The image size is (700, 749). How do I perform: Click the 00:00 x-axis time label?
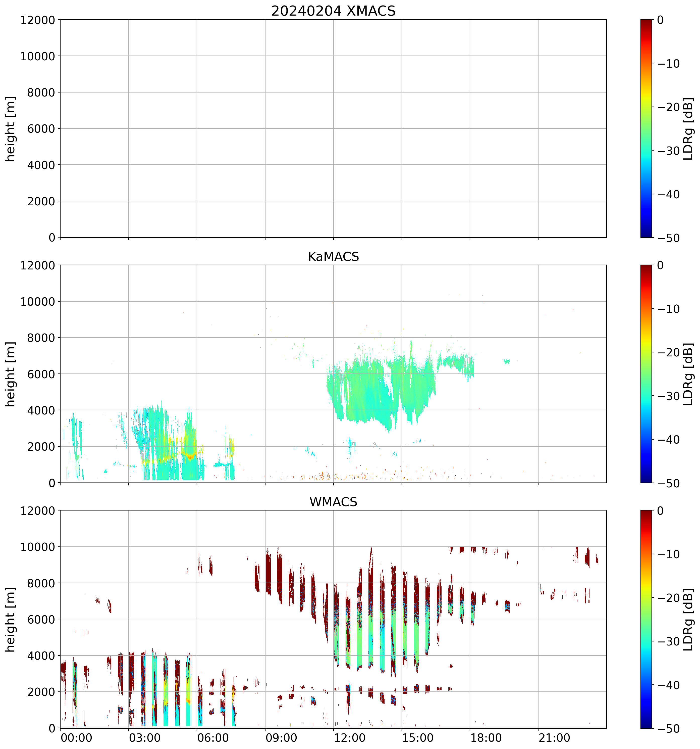(x=76, y=738)
